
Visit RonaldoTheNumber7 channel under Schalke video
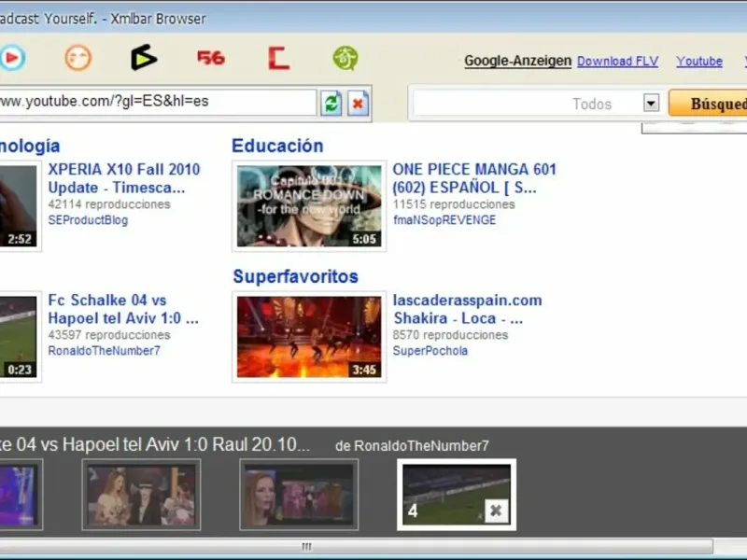pyautogui.click(x=104, y=351)
